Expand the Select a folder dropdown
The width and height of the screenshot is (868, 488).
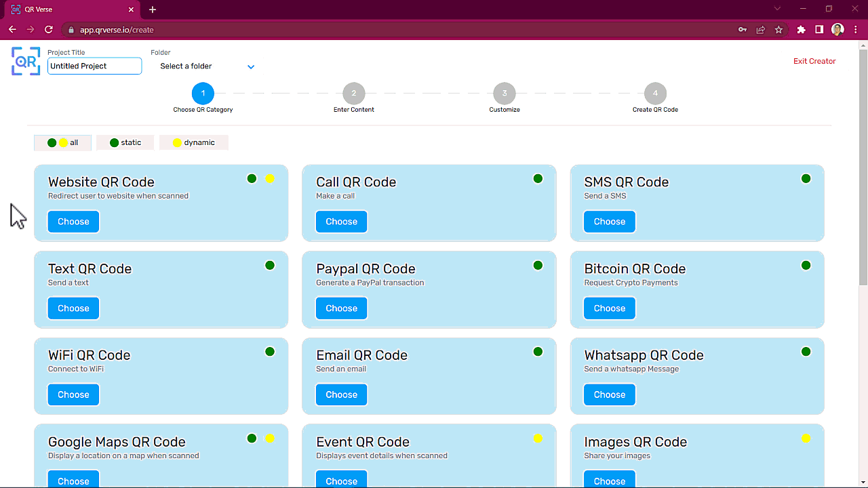coord(206,66)
